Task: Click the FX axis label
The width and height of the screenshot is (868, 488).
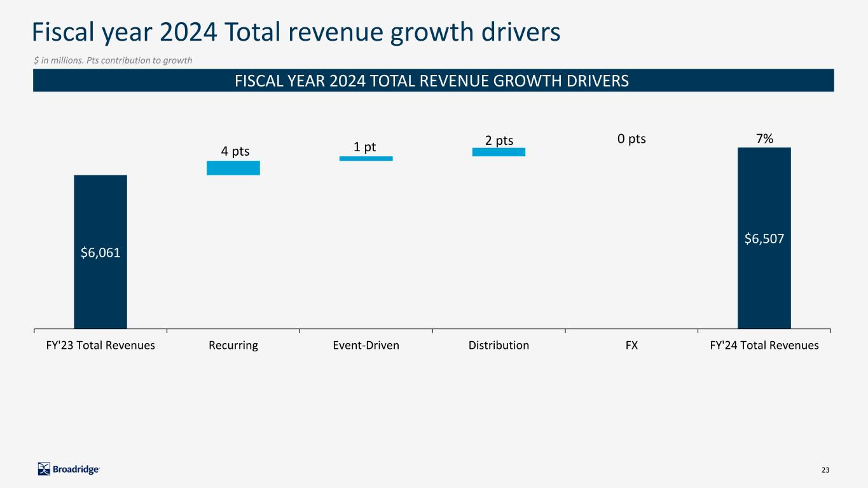Action: [x=631, y=346]
